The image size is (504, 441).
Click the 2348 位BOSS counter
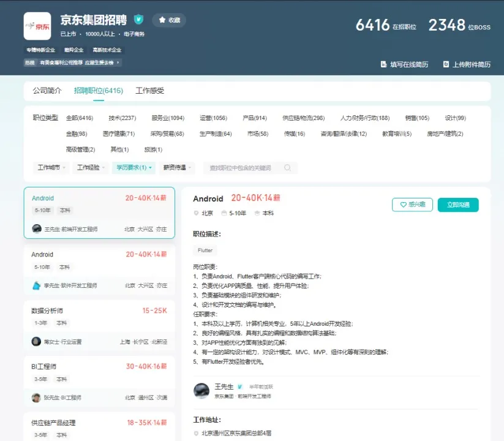click(460, 25)
